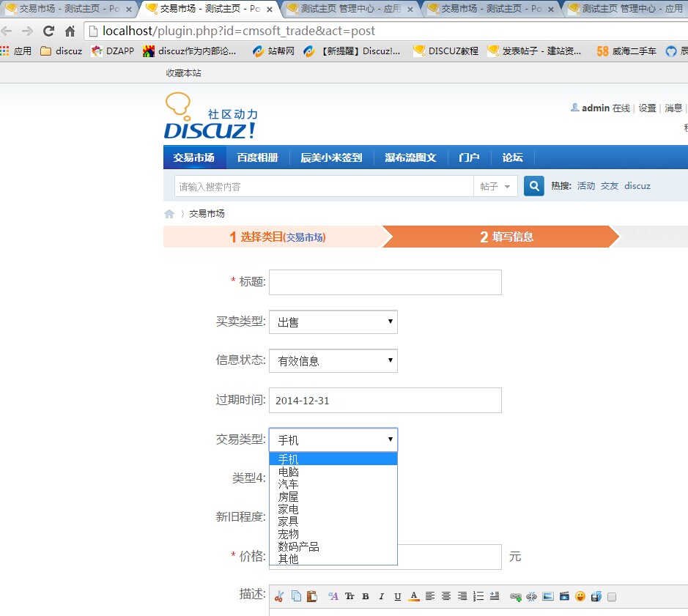The width and height of the screenshot is (688, 616).
Task: Click the Copy icon in editor toolbar
Action: 296,596
